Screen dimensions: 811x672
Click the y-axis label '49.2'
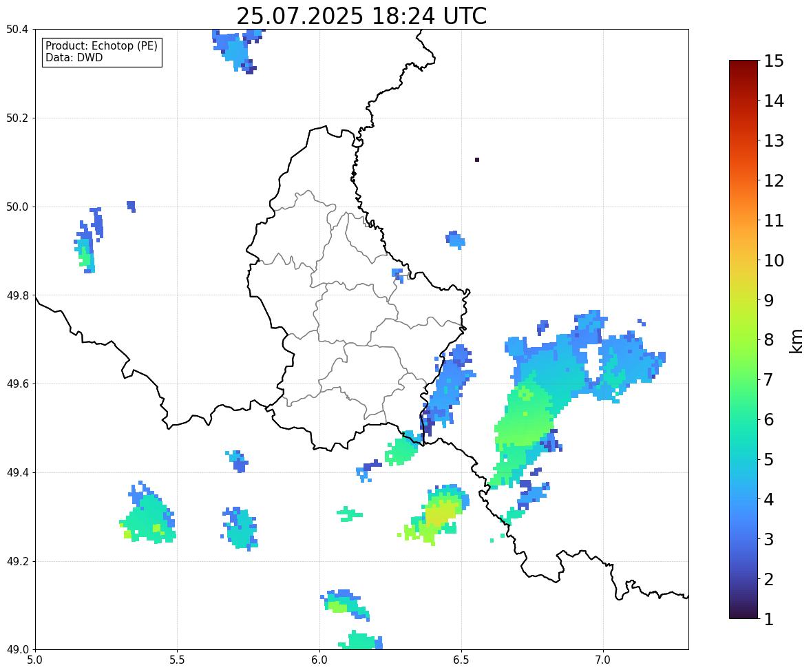[17, 561]
